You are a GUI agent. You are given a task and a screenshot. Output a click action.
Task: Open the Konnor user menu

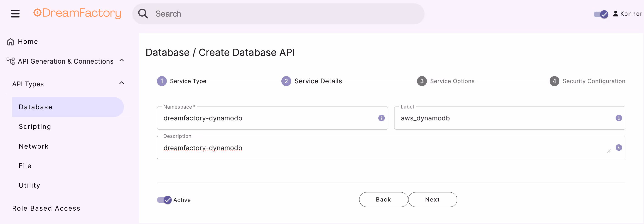click(x=627, y=14)
